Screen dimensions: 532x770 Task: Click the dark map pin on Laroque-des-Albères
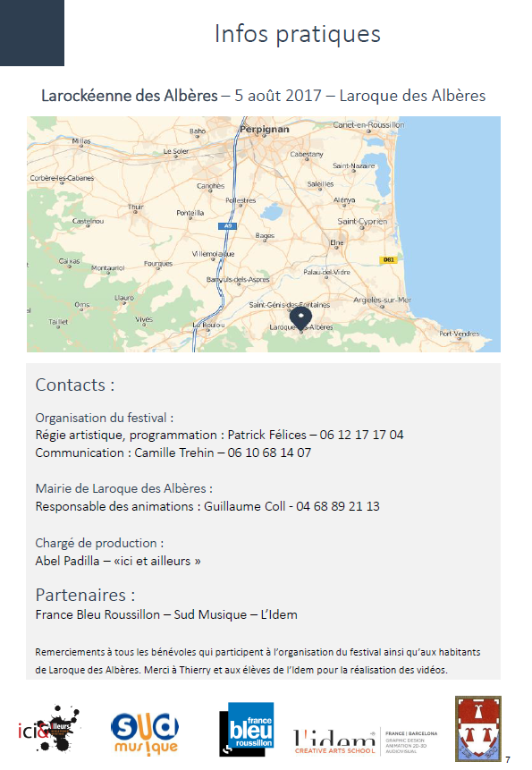(300, 318)
